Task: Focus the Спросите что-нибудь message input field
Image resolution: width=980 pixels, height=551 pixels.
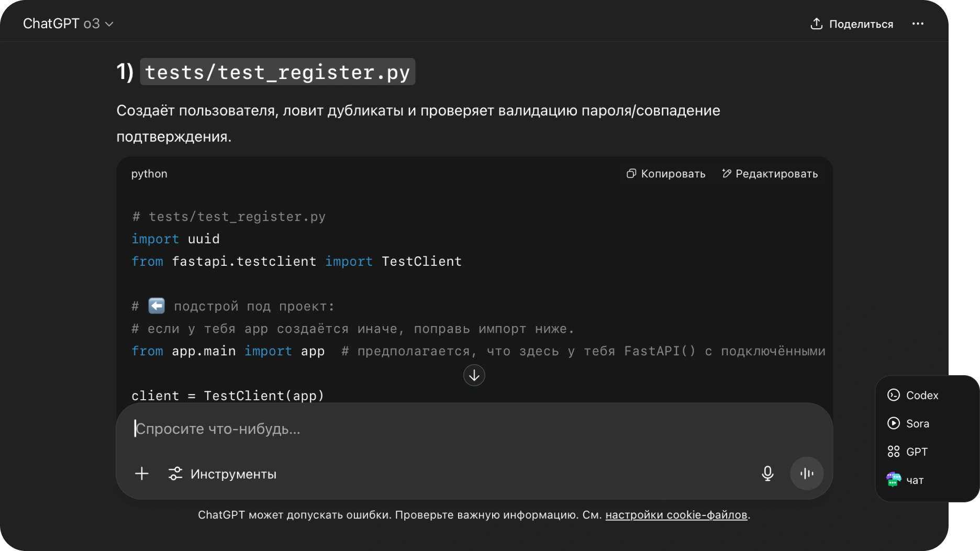Action: (x=419, y=429)
